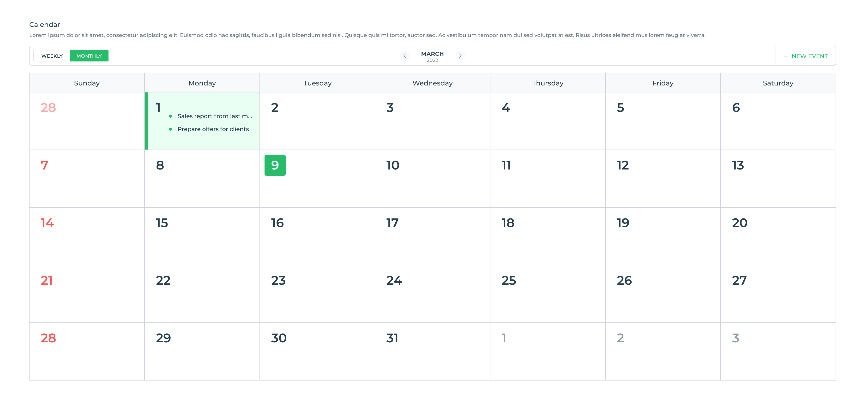Open the 'Sales report from last m...' event
The height and width of the screenshot is (411, 868).
pos(214,116)
